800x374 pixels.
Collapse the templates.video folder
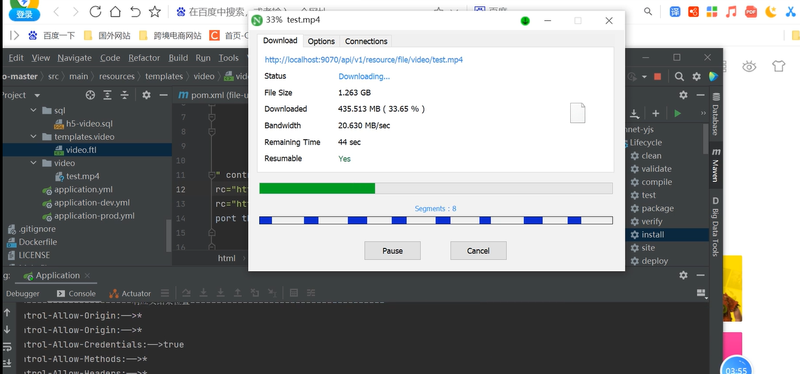click(34, 137)
